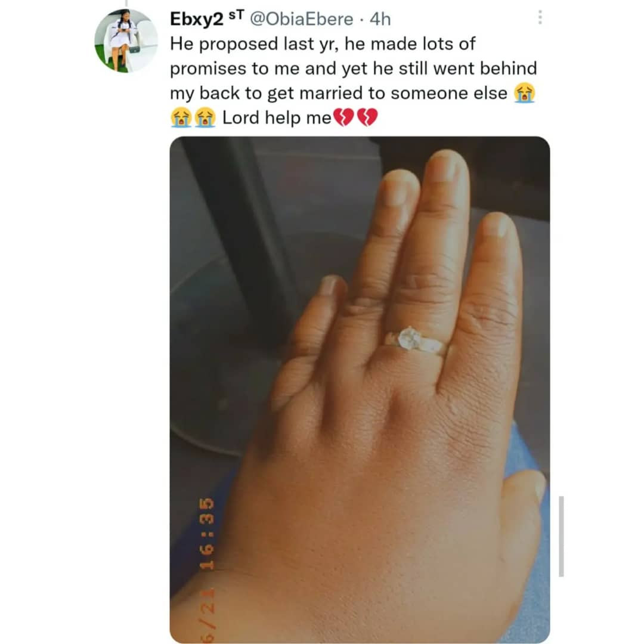Click the gray vertical scrollbar beside photo

(x=561, y=536)
